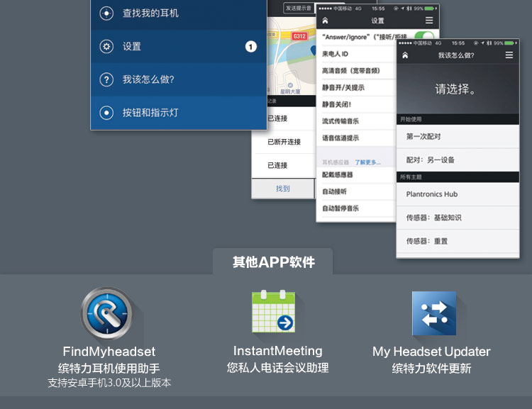This screenshot has height=409, width=532.
Task: Open 查找我的耳机 menu item
Action: pyautogui.click(x=179, y=13)
